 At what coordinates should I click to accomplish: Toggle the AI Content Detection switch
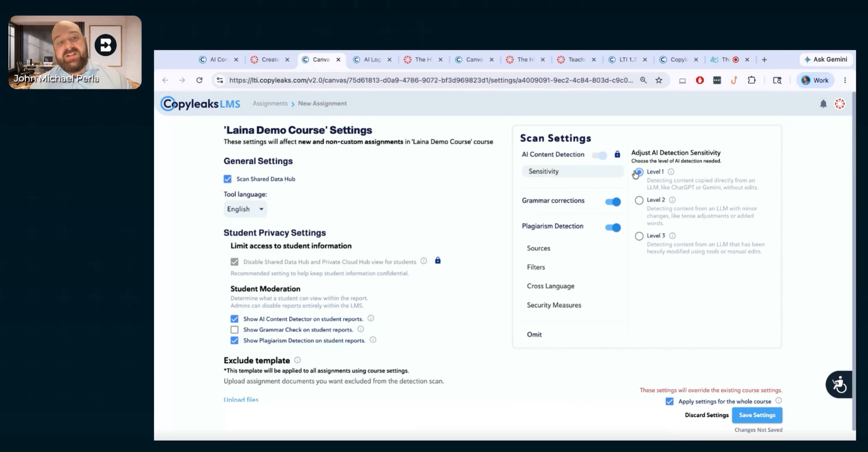click(599, 155)
